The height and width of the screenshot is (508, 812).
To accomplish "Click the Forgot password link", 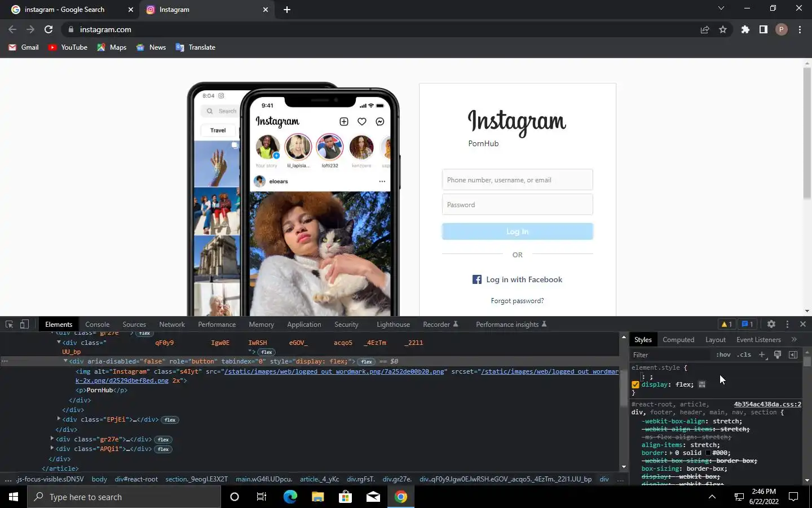I will [x=517, y=301].
